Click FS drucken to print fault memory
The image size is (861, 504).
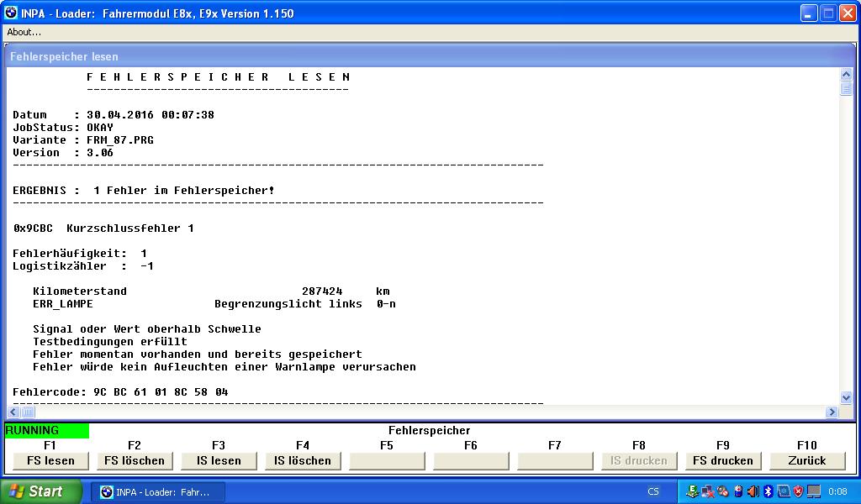[x=723, y=460]
